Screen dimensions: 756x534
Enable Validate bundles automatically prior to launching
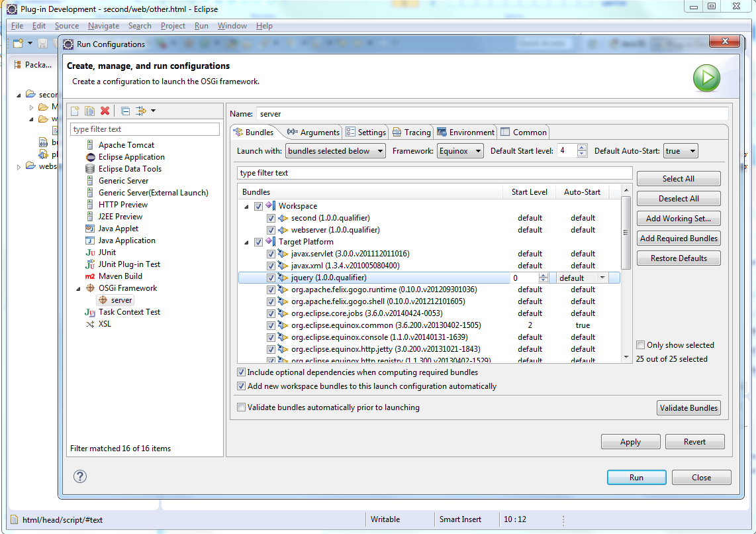241,407
